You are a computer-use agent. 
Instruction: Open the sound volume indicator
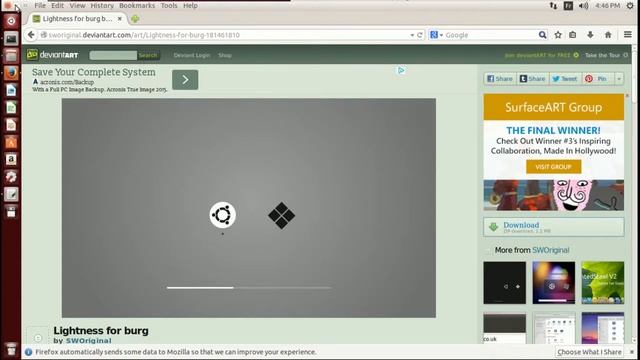584,6
